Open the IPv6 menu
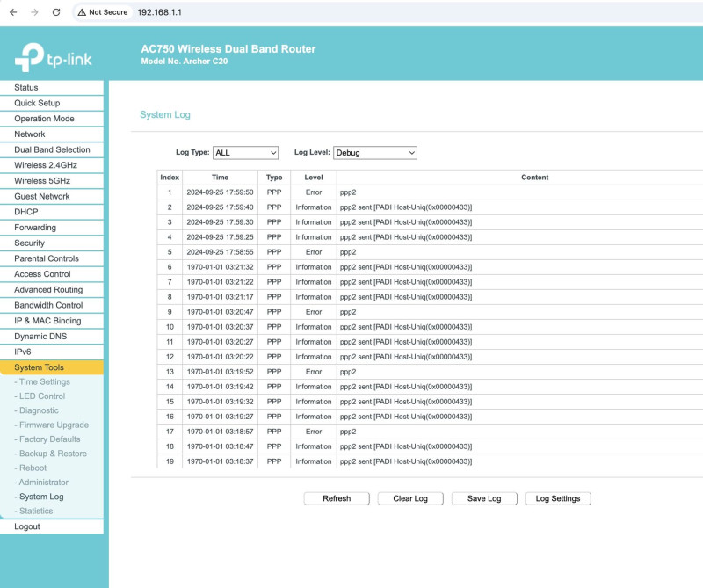Viewport: 703px width, 588px height. coord(52,352)
